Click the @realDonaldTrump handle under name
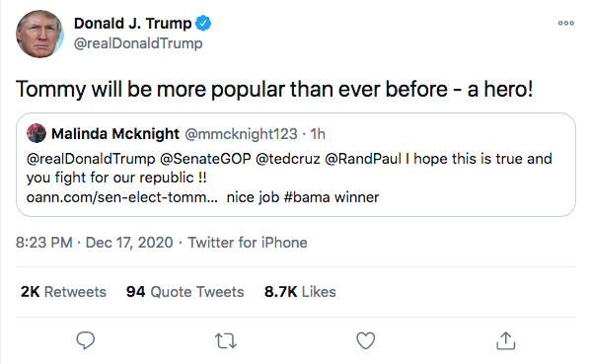 click(138, 43)
